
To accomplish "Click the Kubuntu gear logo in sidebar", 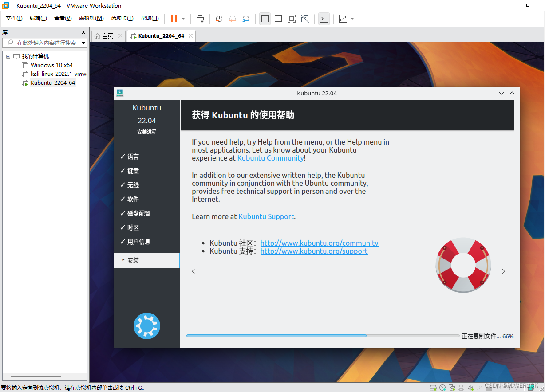I will pyautogui.click(x=147, y=326).
